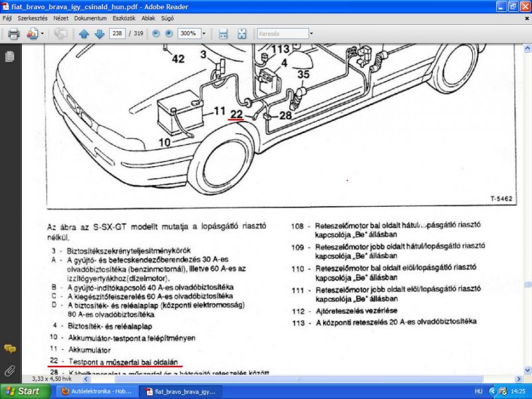Click the zoom value field showing 300%
Image resolution: width=532 pixels, height=399 pixels.
click(x=189, y=33)
